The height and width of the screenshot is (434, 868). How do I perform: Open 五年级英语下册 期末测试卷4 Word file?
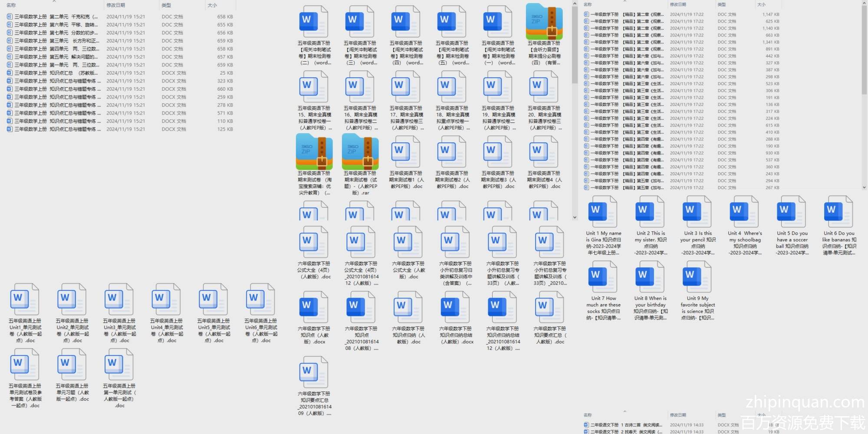543,152
